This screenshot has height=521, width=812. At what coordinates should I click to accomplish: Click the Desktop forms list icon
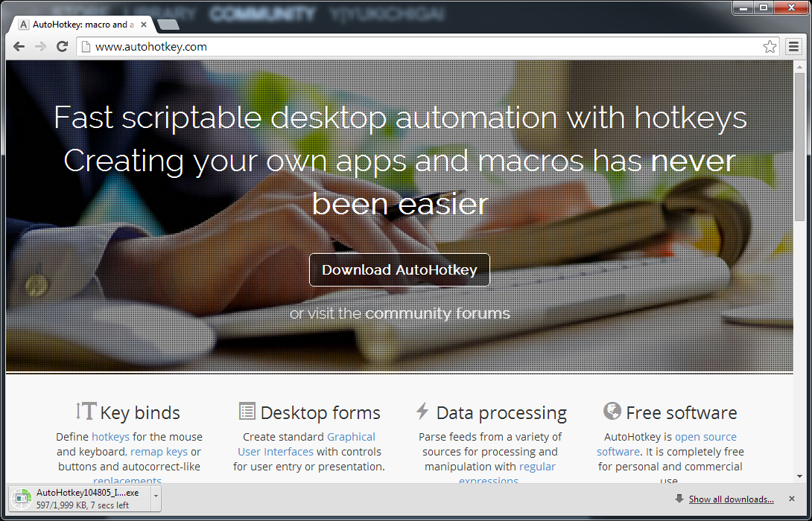tap(247, 412)
